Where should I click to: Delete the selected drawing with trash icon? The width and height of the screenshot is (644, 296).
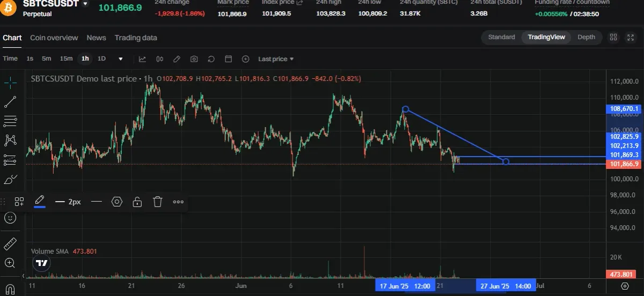(157, 202)
